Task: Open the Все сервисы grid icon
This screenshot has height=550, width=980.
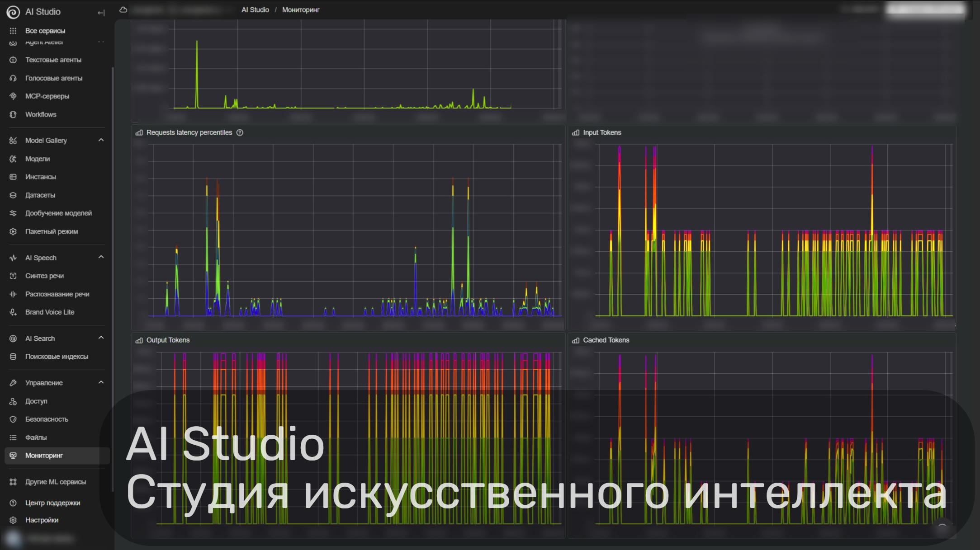Action: coord(13,31)
